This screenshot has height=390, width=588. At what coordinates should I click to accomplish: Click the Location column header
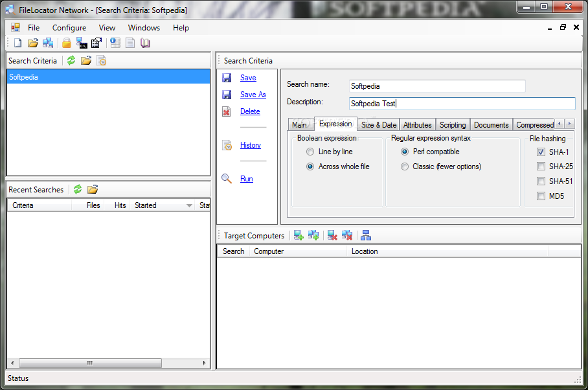[x=447, y=251]
